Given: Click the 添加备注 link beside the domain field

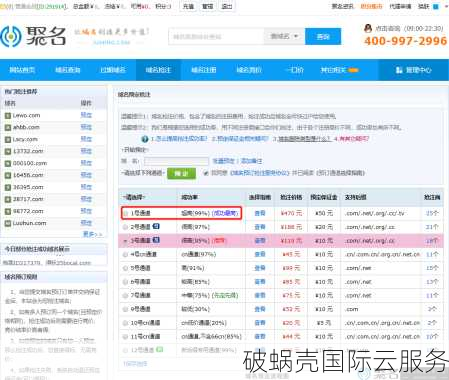Looking at the screenshot, I should 252,161.
